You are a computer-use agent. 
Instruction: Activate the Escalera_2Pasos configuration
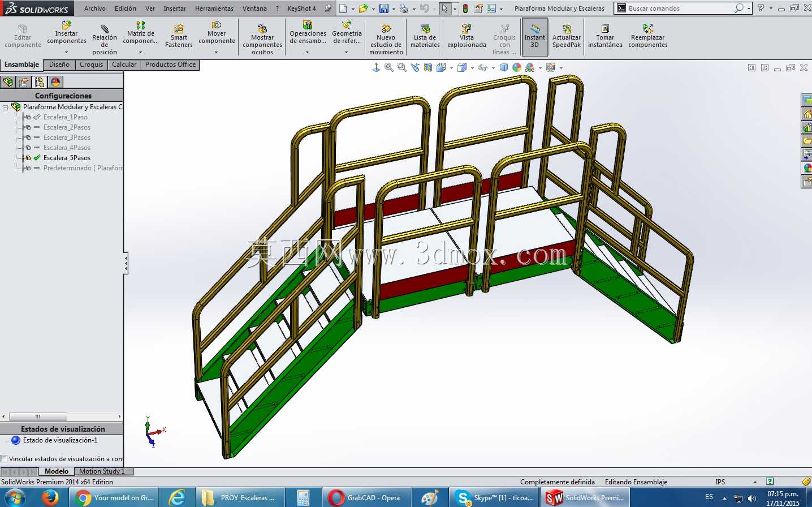tap(67, 127)
